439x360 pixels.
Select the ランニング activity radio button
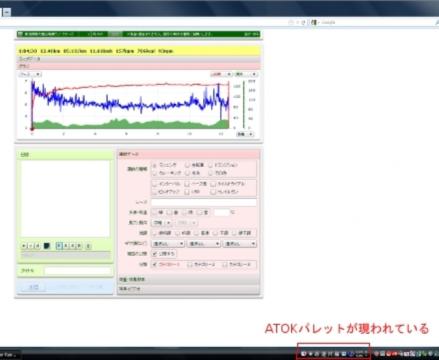pyautogui.click(x=154, y=165)
